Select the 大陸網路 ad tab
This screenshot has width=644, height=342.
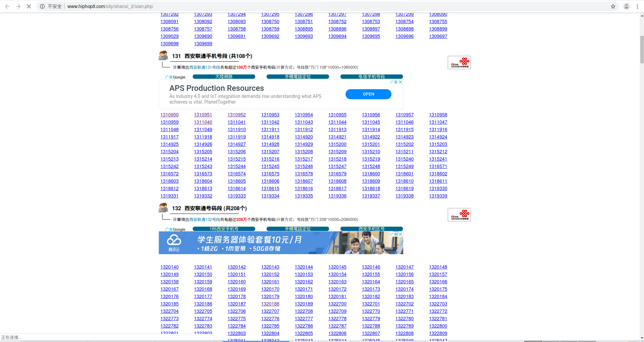[x=224, y=77]
